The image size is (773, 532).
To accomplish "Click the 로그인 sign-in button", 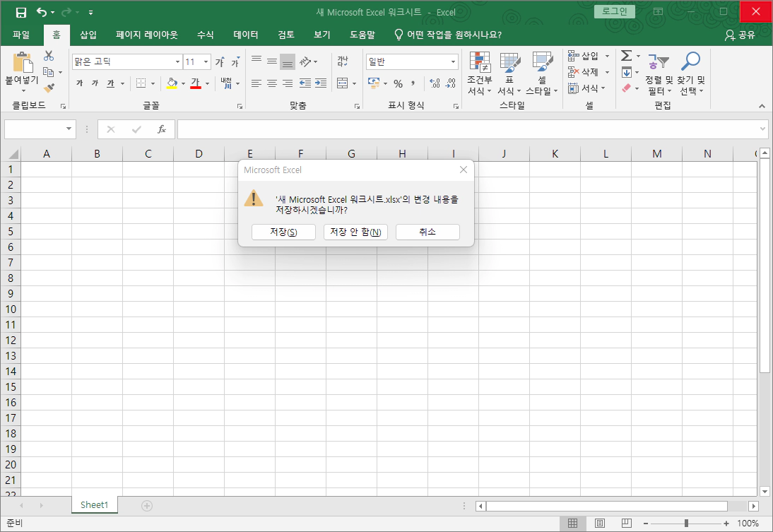I will (614, 11).
